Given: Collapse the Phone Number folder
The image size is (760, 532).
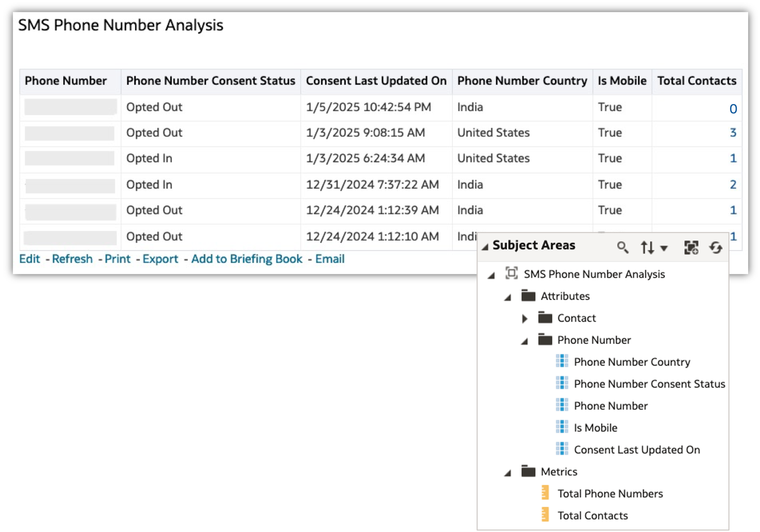Looking at the screenshot, I should (525, 341).
